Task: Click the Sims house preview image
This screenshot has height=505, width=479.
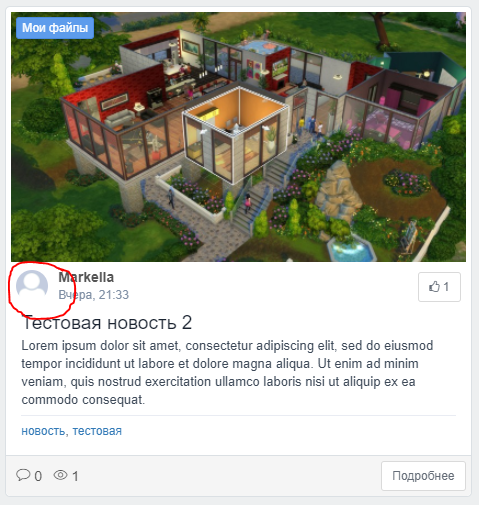Action: pos(238,137)
